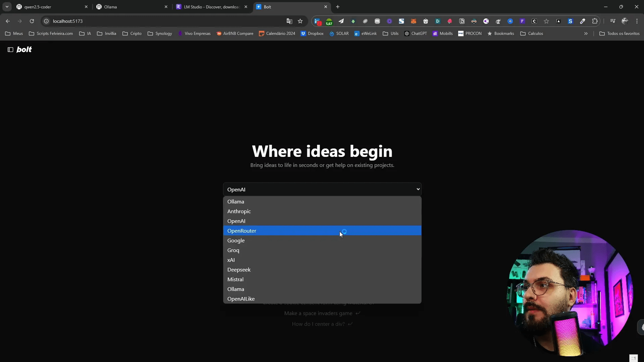644x362 pixels.
Task: Open the Google Translate page icon
Action: tap(289, 21)
